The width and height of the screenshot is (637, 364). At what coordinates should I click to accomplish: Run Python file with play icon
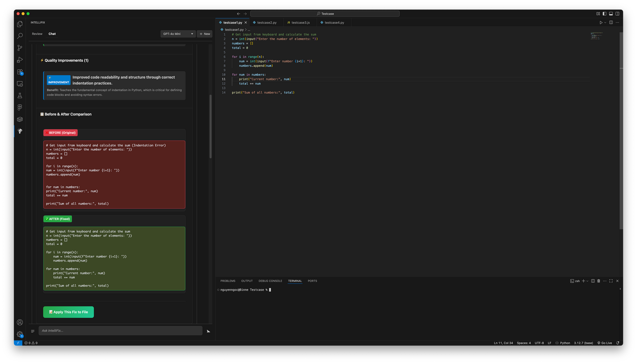[601, 23]
